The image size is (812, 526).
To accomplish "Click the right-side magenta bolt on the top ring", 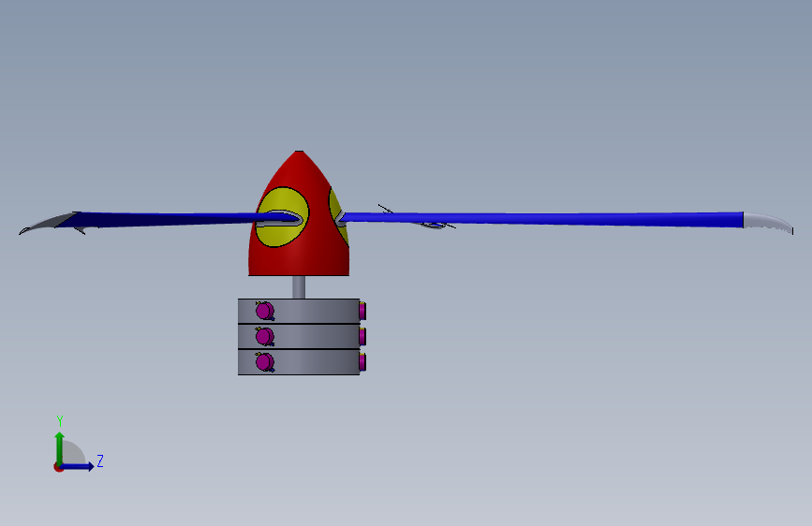I will 362,311.
